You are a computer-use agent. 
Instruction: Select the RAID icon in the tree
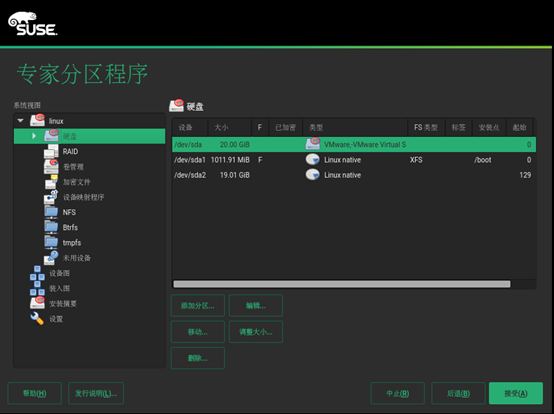point(51,151)
